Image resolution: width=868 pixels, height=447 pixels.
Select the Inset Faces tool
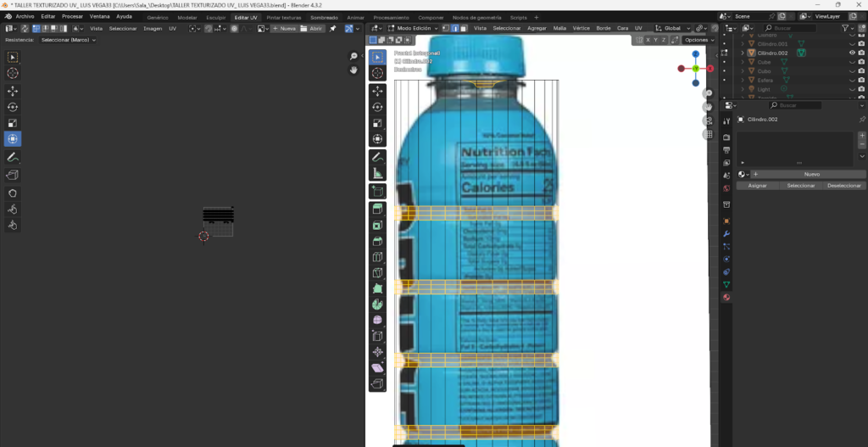tap(377, 226)
